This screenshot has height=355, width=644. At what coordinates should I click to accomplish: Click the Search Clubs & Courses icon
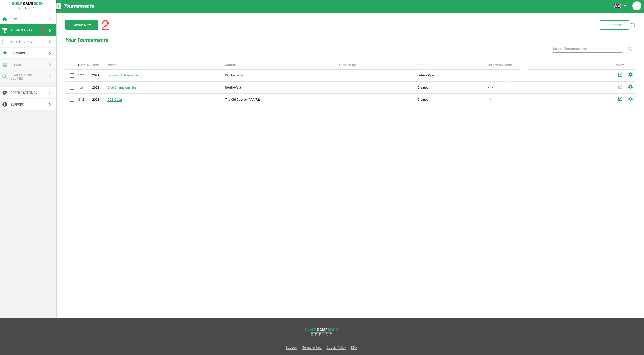[5, 77]
